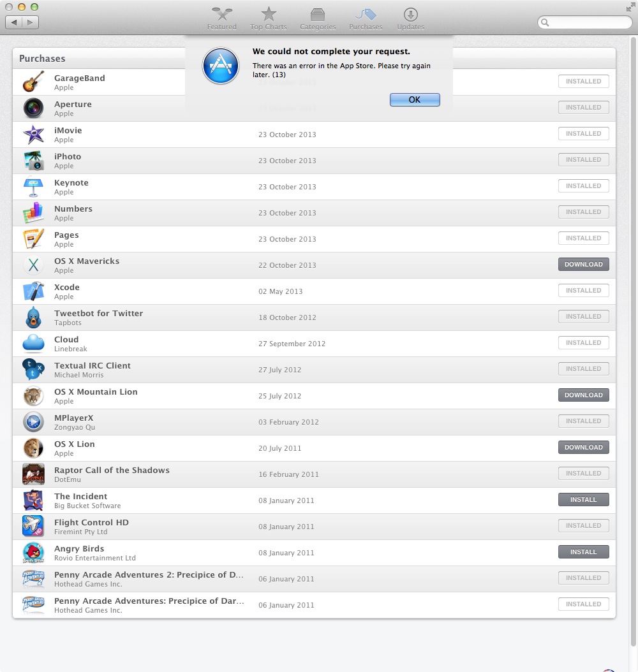Image resolution: width=638 pixels, height=672 pixels.
Task: Click the Purchases section heading
Action: (43, 59)
